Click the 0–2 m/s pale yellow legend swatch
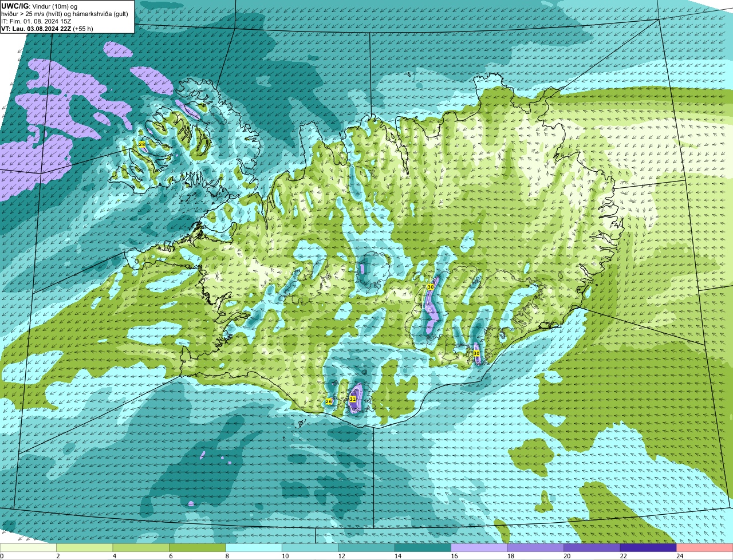Image resolution: width=733 pixels, height=560 pixels. tap(29, 548)
